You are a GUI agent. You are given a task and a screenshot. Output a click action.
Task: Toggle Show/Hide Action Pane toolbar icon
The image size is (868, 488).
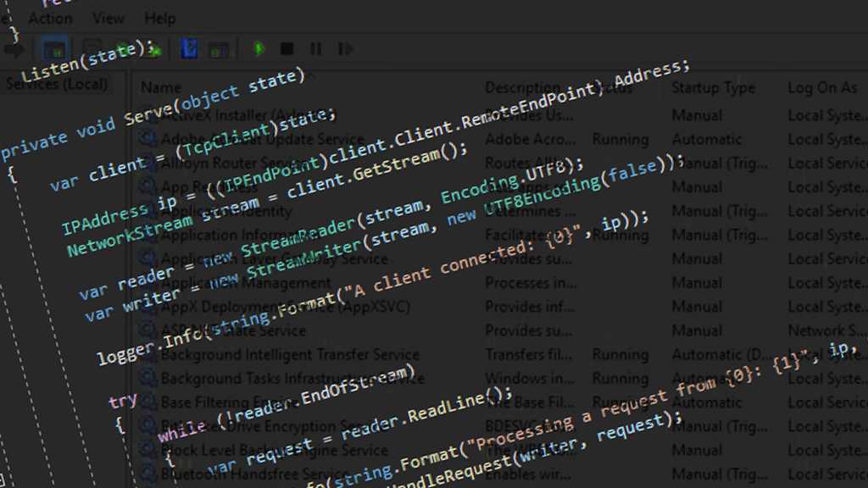click(219, 50)
